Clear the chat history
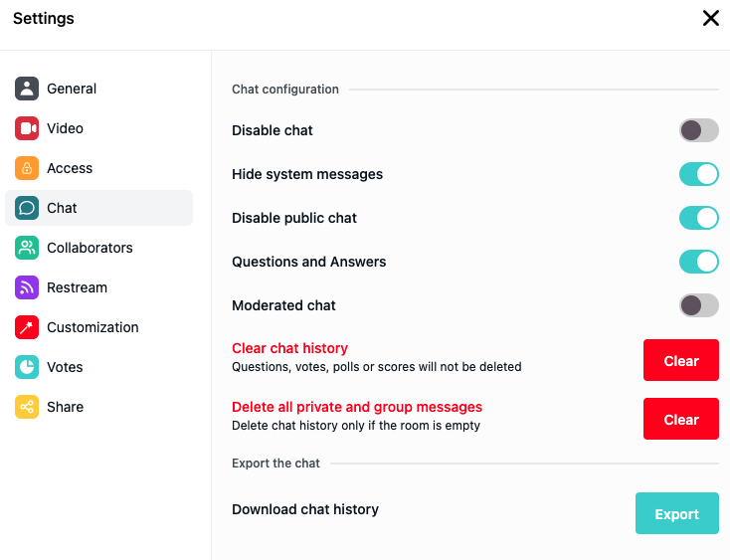Image resolution: width=730 pixels, height=560 pixels. (681, 360)
